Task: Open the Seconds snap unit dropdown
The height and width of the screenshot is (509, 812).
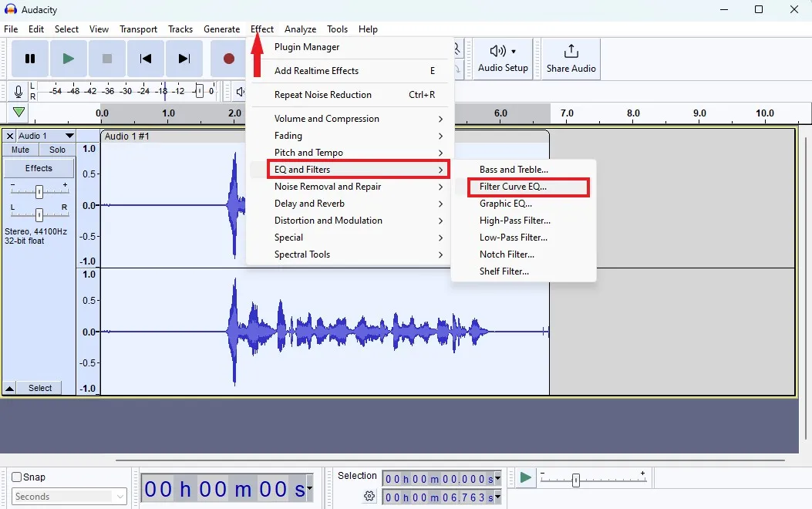Action: 69,497
